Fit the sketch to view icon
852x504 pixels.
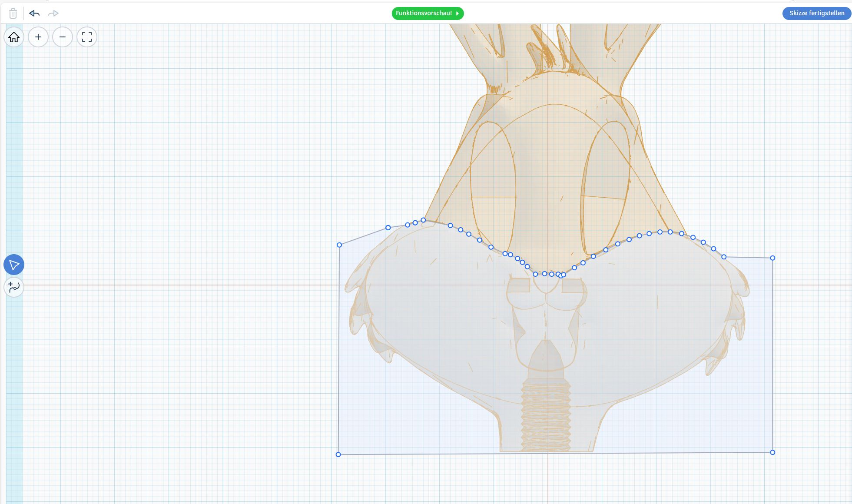(87, 37)
